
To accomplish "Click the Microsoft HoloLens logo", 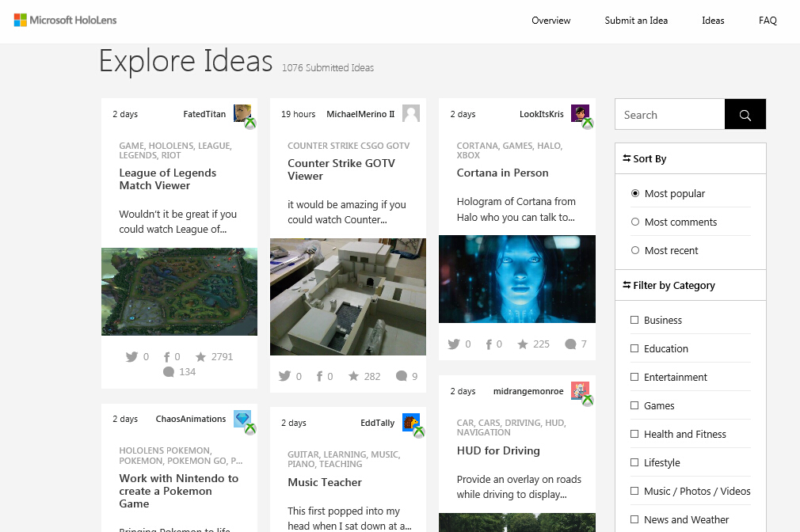I will (65, 21).
